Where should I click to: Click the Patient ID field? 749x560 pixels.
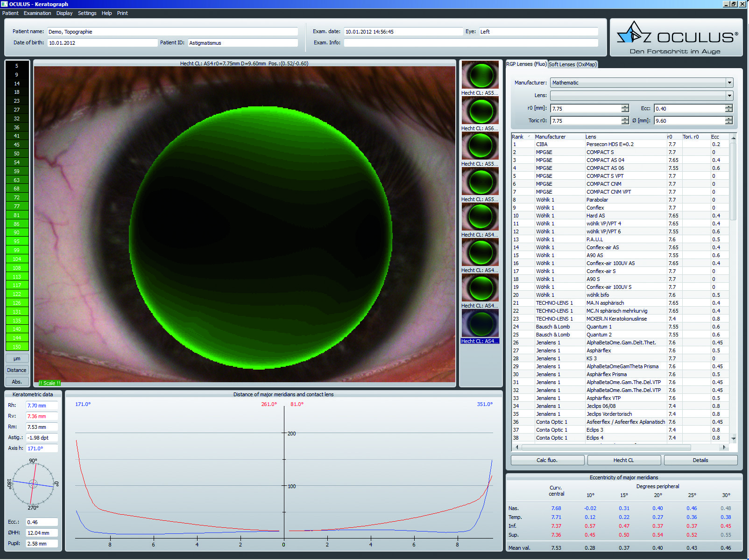pyautogui.click(x=243, y=42)
